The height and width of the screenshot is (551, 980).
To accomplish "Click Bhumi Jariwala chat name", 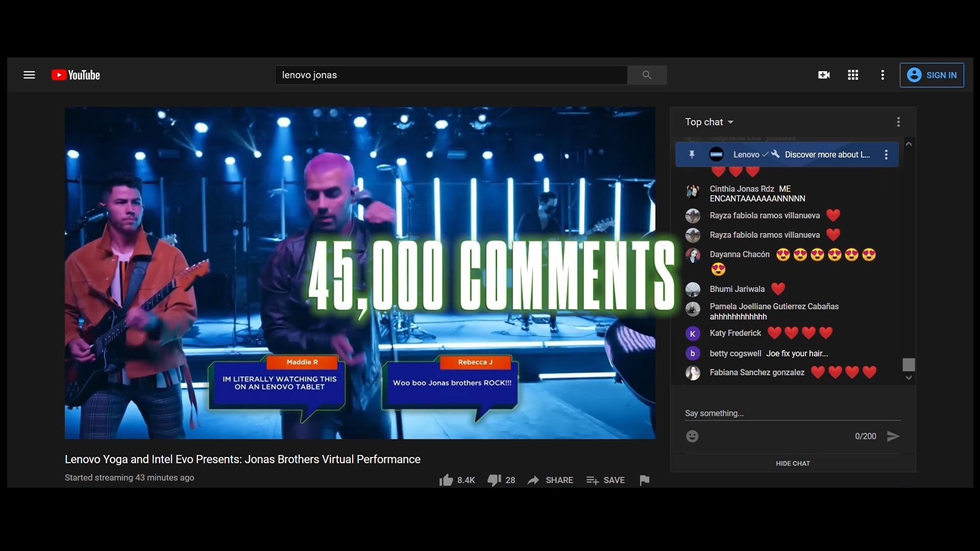I will tap(737, 289).
